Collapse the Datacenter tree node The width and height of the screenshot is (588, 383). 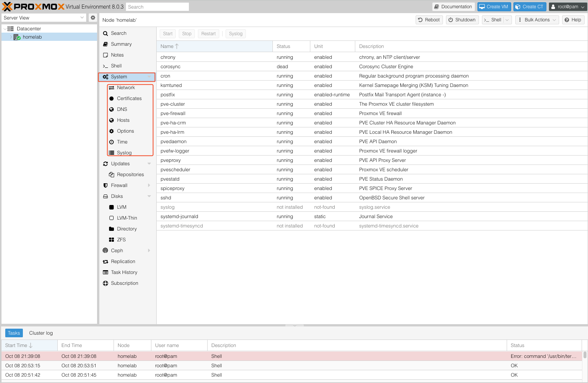(x=5, y=29)
